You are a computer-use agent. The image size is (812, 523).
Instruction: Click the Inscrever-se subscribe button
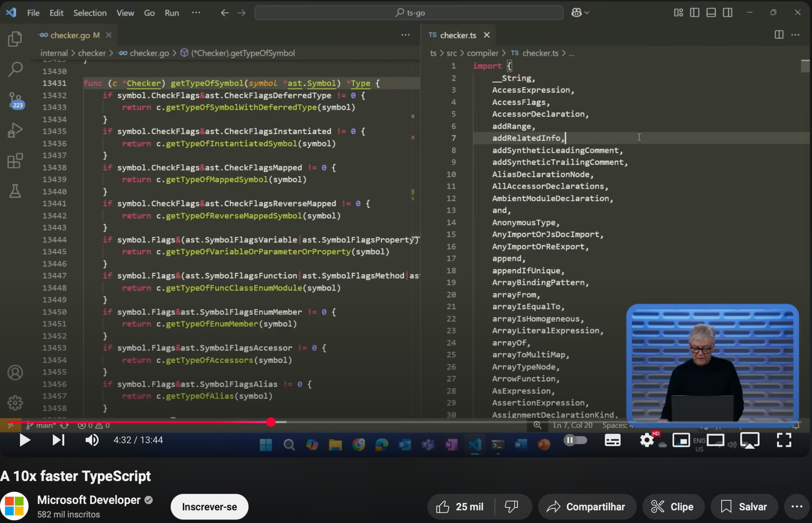coord(209,507)
